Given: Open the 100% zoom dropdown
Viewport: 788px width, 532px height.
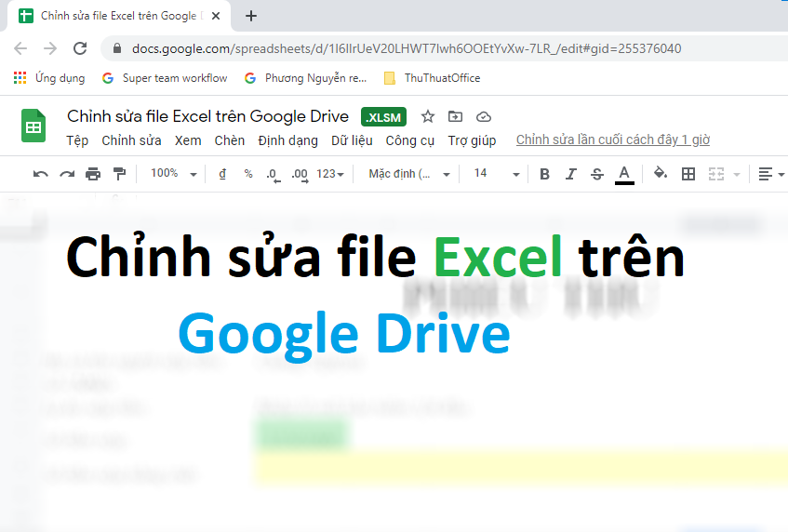Looking at the screenshot, I should (x=174, y=174).
